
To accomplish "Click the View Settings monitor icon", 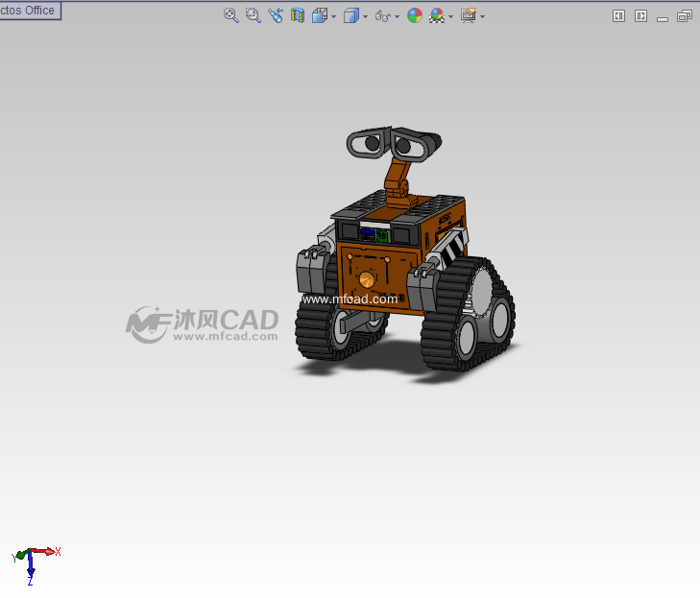I will point(469,15).
